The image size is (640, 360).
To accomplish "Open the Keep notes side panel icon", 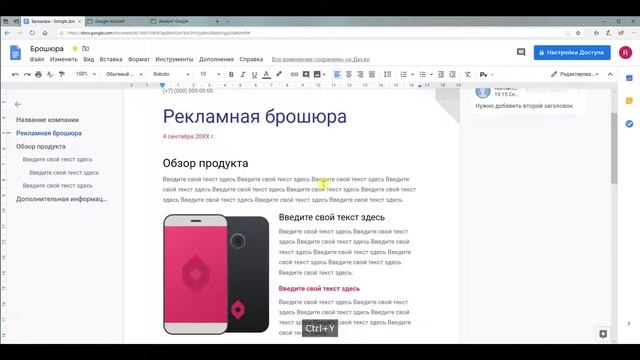I will [x=629, y=100].
